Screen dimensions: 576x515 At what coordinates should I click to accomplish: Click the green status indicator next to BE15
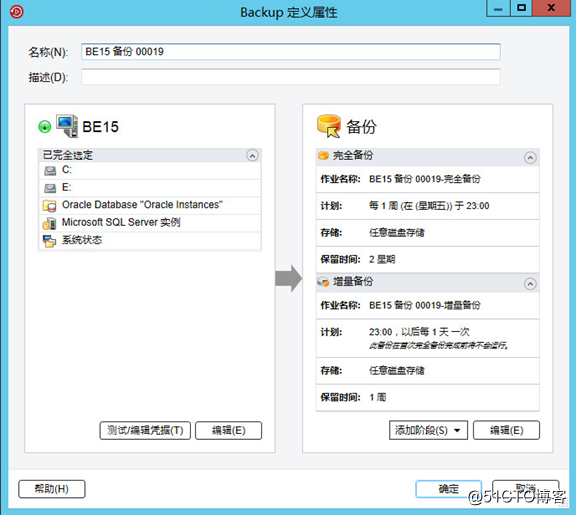(44, 127)
